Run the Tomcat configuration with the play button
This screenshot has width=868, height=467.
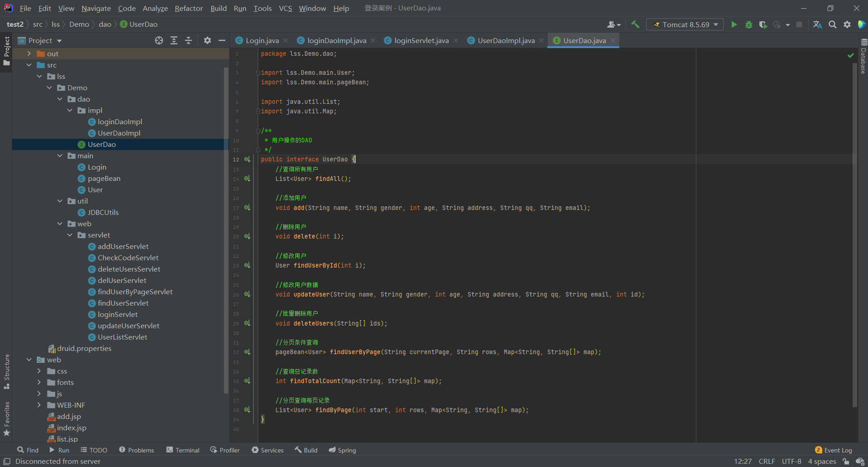coord(734,24)
